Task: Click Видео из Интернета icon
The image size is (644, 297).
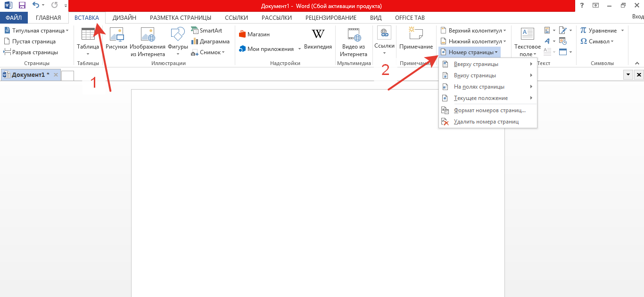Action: 353,35
